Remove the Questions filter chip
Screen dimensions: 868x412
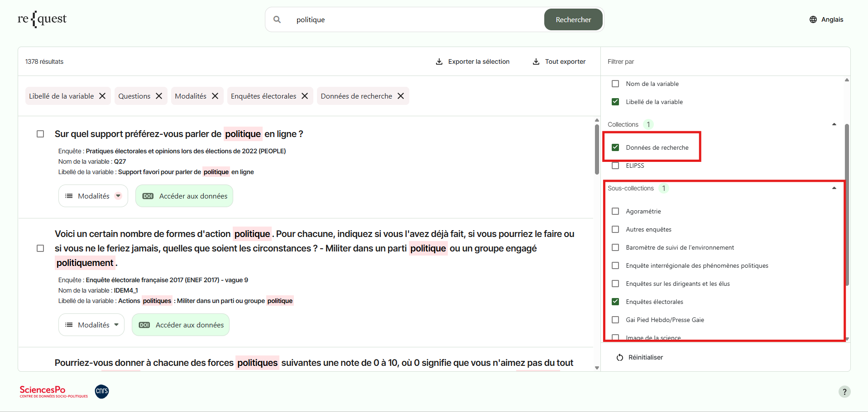click(159, 96)
